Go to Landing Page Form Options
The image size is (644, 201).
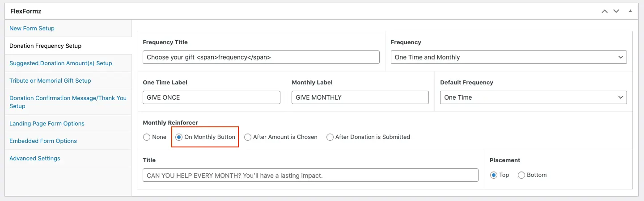click(47, 123)
